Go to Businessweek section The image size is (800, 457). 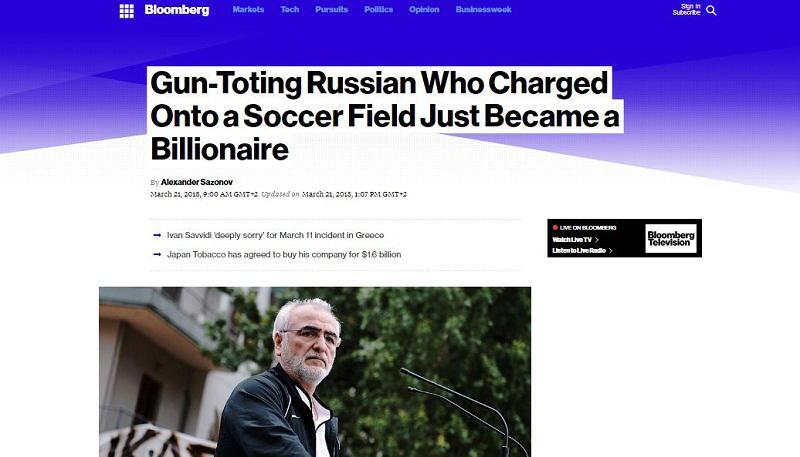[483, 10]
